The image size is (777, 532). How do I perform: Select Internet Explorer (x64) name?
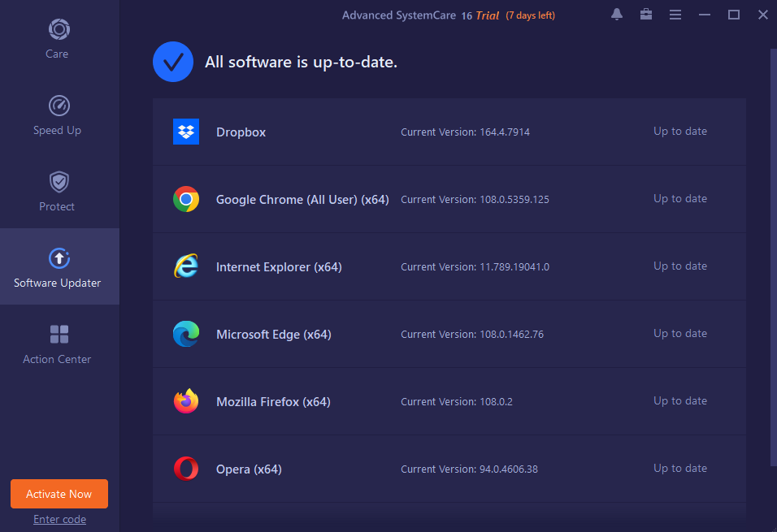coord(279,267)
